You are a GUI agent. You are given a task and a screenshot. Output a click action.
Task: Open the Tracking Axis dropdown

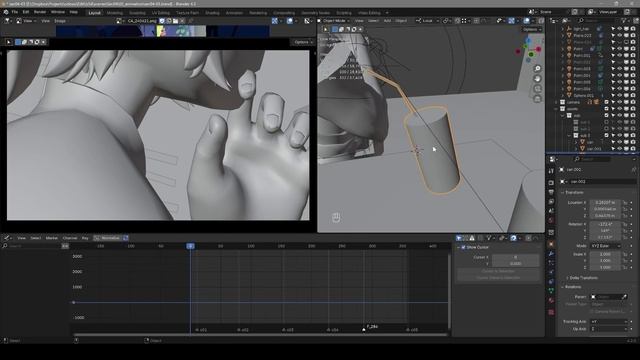pyautogui.click(x=609, y=322)
